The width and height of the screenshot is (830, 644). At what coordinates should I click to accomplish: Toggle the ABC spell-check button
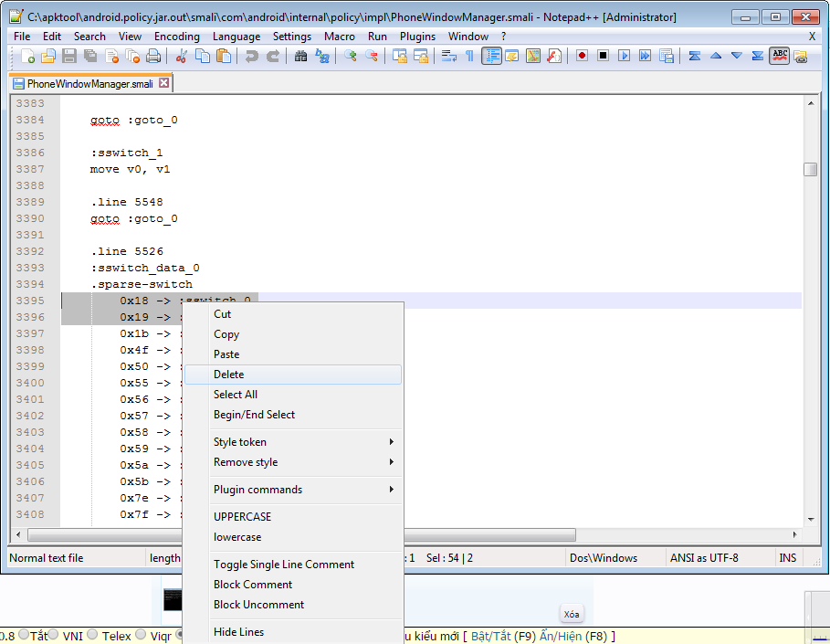click(x=780, y=56)
